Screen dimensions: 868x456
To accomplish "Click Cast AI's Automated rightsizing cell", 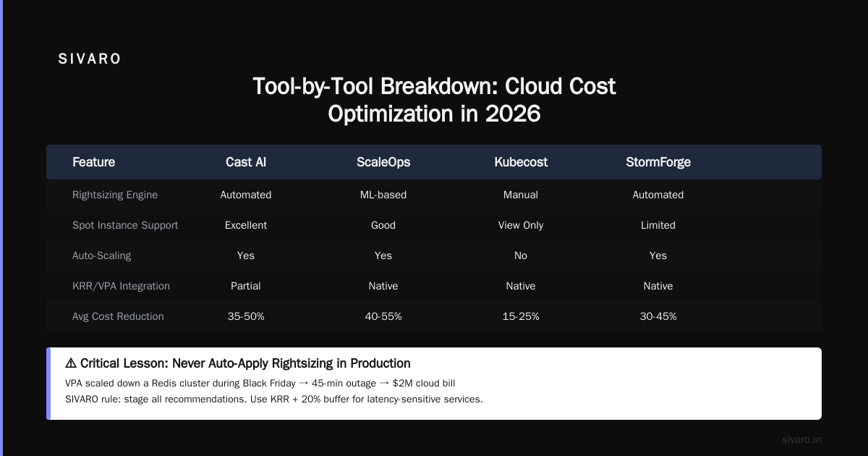I will pos(246,195).
